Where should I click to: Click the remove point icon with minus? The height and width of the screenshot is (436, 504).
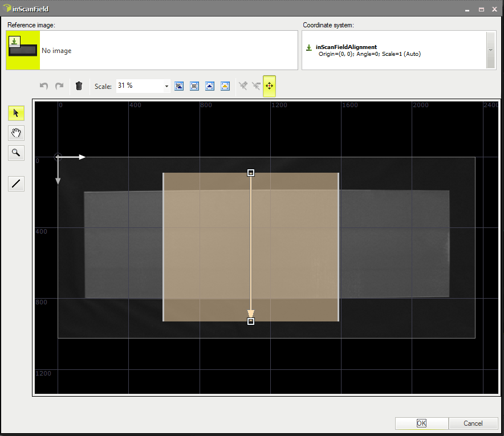[x=256, y=86]
